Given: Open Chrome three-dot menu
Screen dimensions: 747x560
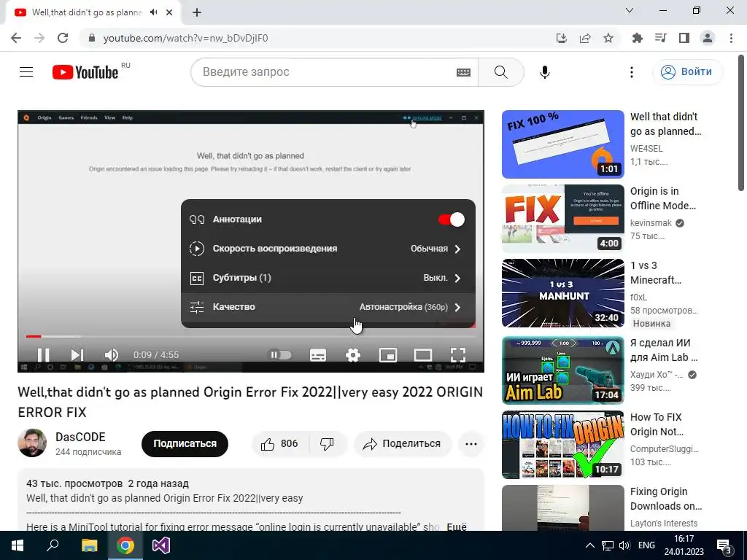Looking at the screenshot, I should tap(731, 38).
